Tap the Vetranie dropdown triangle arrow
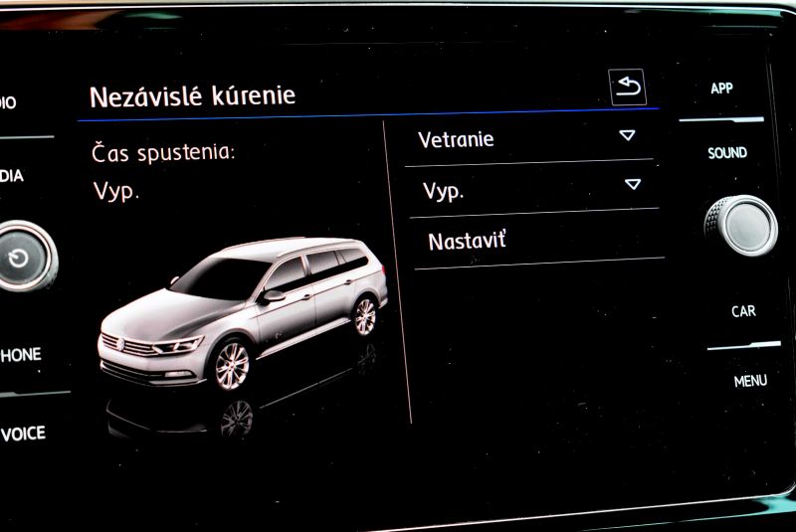 coord(628,135)
